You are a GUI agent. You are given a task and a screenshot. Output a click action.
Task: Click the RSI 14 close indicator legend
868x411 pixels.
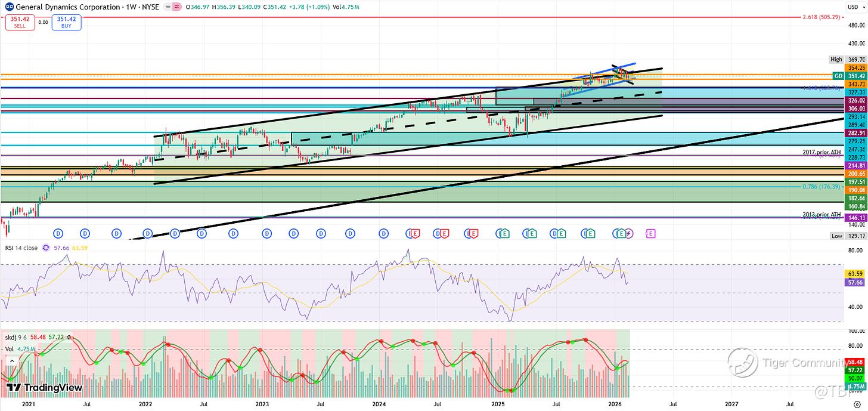click(21, 247)
